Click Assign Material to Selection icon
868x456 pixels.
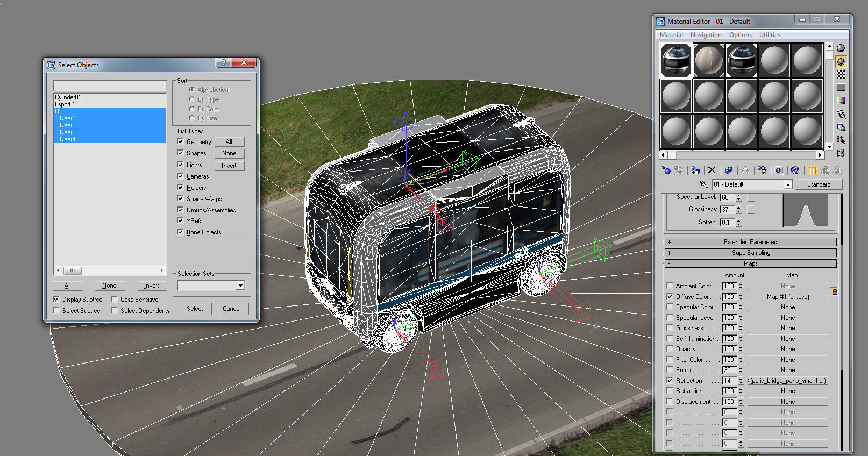[x=695, y=170]
